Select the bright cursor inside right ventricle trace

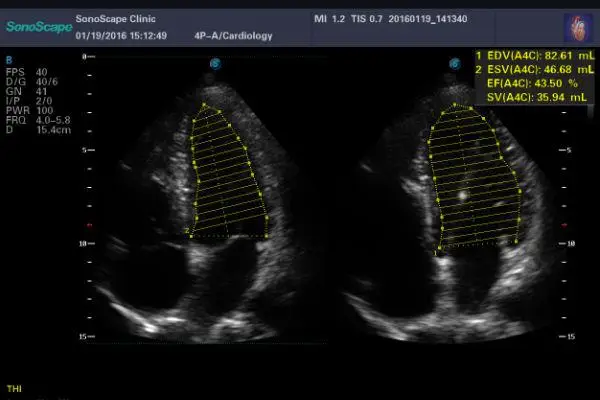[x=462, y=197]
